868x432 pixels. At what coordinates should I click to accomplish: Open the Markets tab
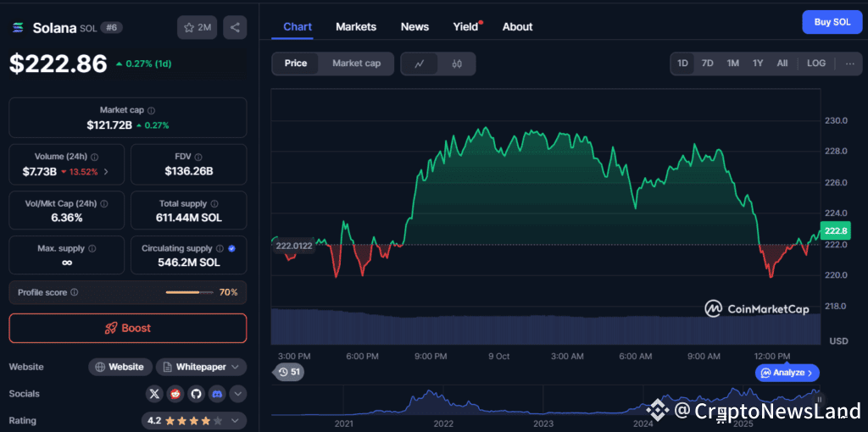coord(355,26)
